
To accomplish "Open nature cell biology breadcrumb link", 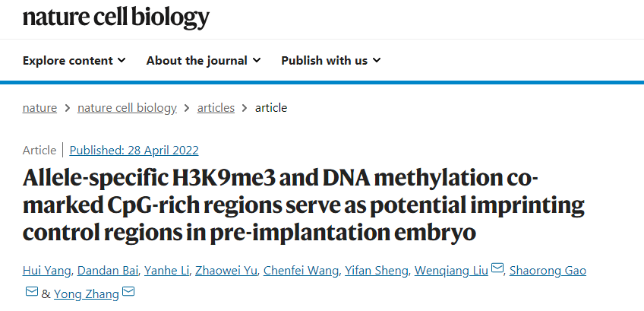I will point(127,107).
